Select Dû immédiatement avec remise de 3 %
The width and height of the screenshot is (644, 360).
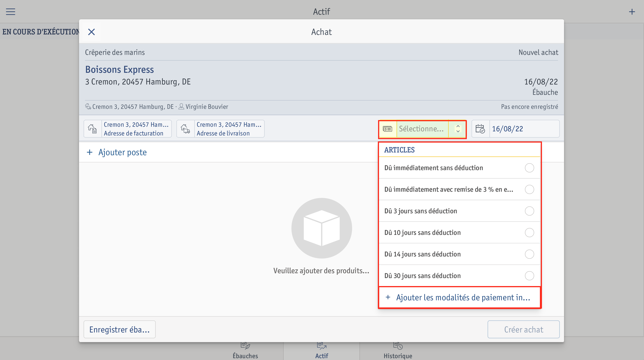tap(459, 189)
